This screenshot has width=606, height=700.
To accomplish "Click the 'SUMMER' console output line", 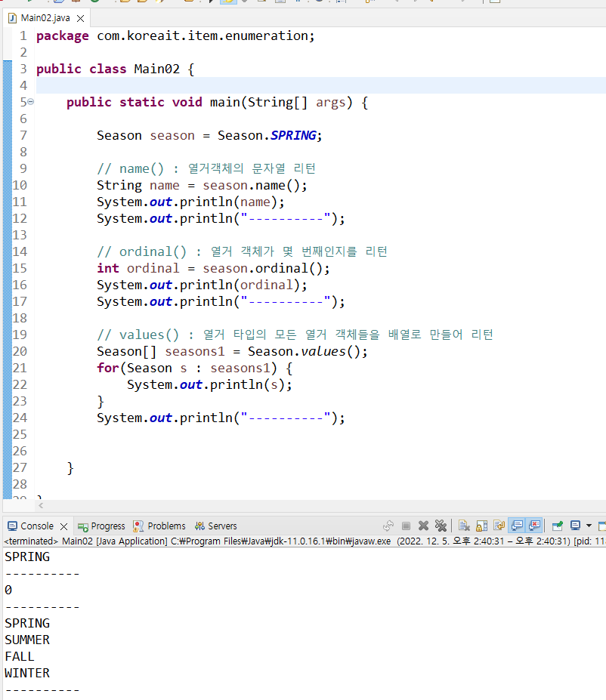I will tap(27, 640).
